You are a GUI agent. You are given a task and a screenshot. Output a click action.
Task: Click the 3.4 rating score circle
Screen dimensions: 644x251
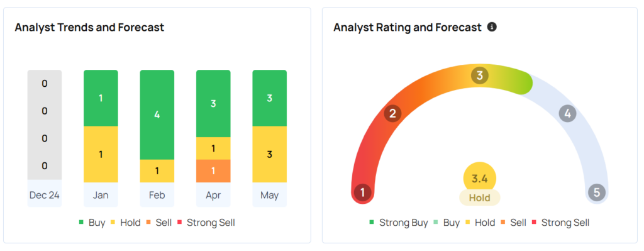click(480, 179)
